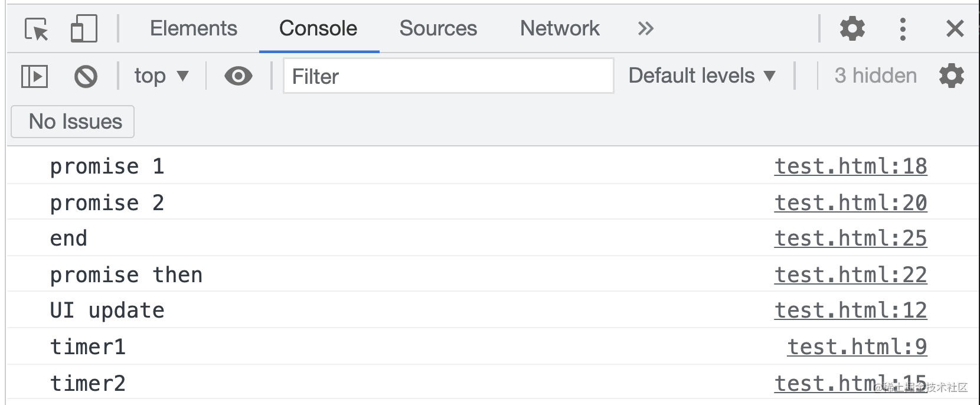Switch to the Elements tab
The image size is (980, 405).
coord(193,28)
